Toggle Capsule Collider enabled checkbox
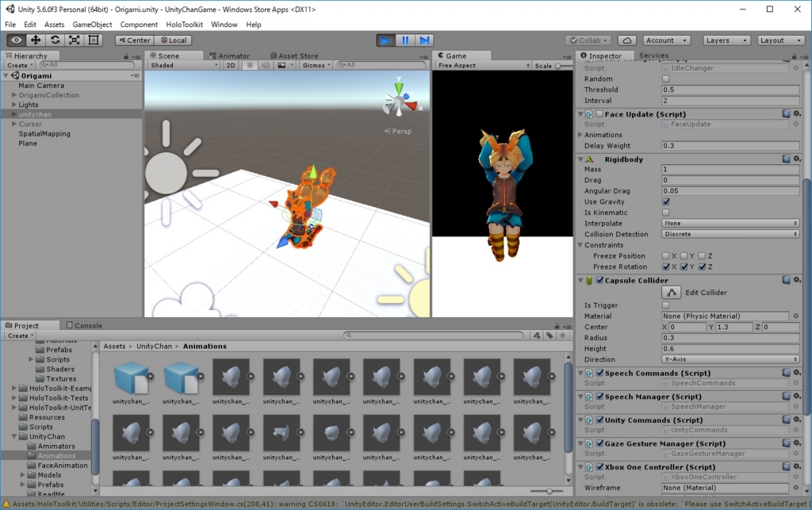This screenshot has width=812, height=510. (x=599, y=280)
